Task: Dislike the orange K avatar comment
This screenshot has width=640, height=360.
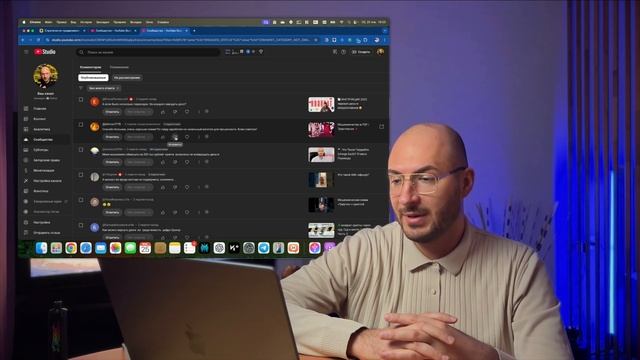Action: [x=175, y=111]
